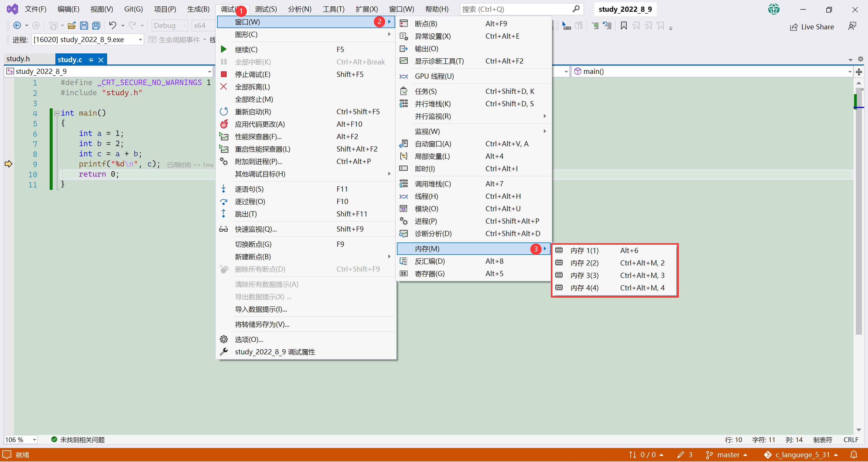
Task: Click the bookmark toggle icon in toolbar
Action: 623,26
